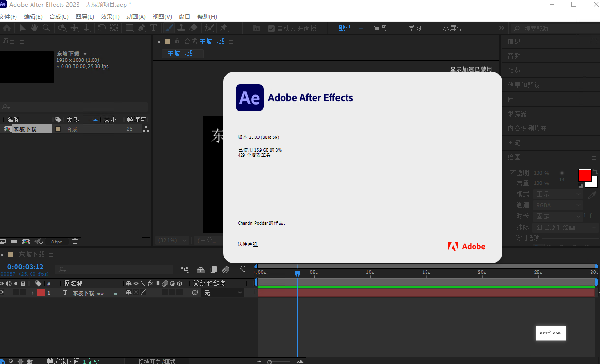The image size is (600, 364).
Task: Expand the 东坡下载 layer properties
Action: point(32,292)
